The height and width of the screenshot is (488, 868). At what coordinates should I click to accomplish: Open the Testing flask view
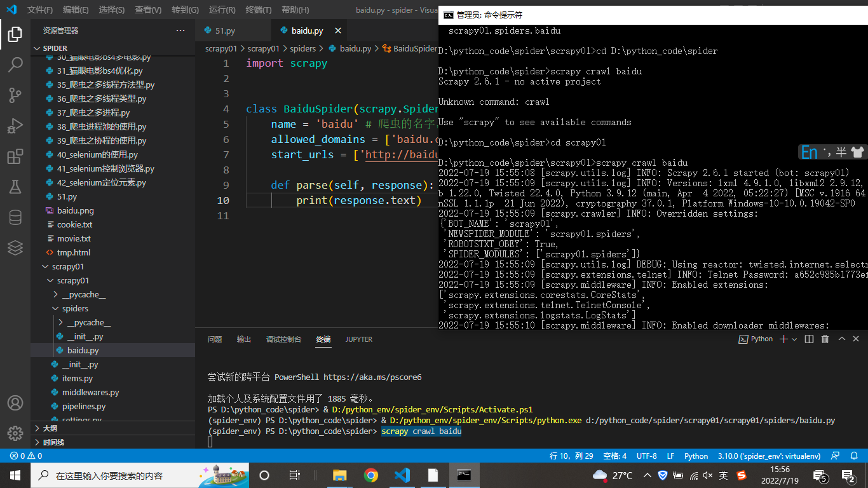pos(15,187)
